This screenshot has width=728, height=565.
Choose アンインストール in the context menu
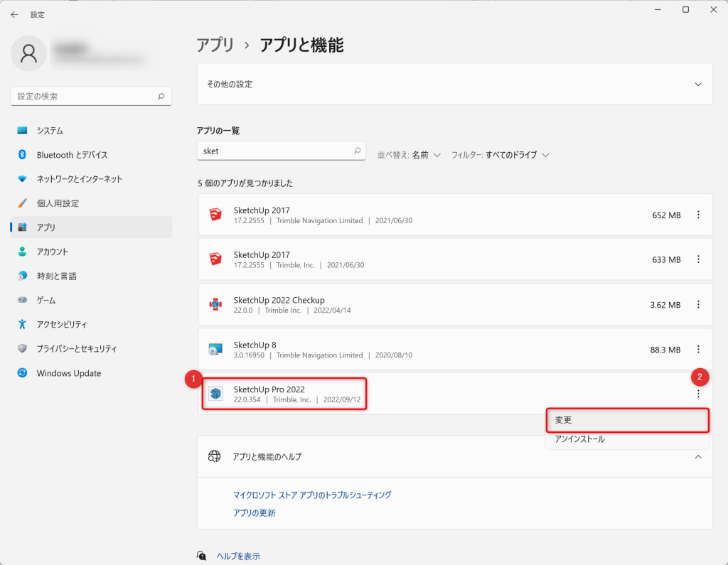(x=579, y=439)
